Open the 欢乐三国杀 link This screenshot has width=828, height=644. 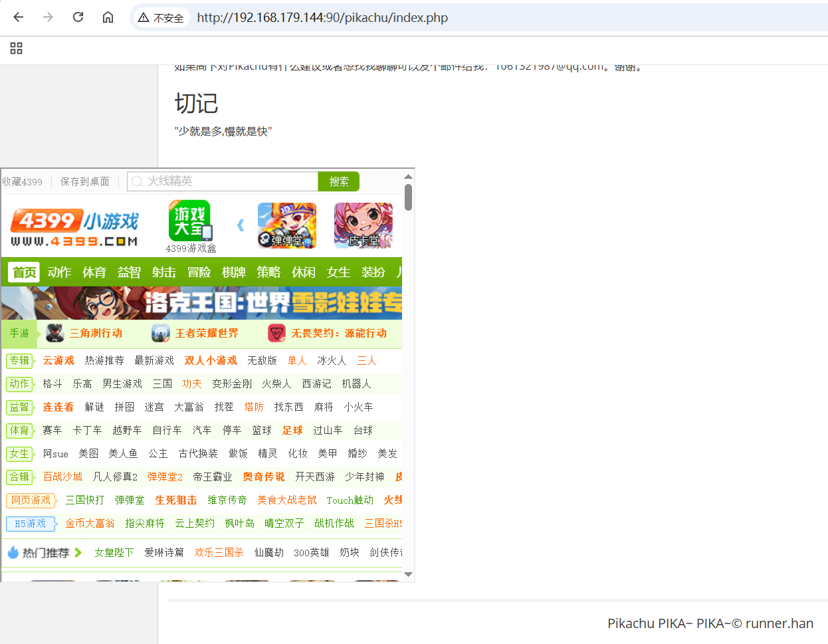[x=219, y=552]
